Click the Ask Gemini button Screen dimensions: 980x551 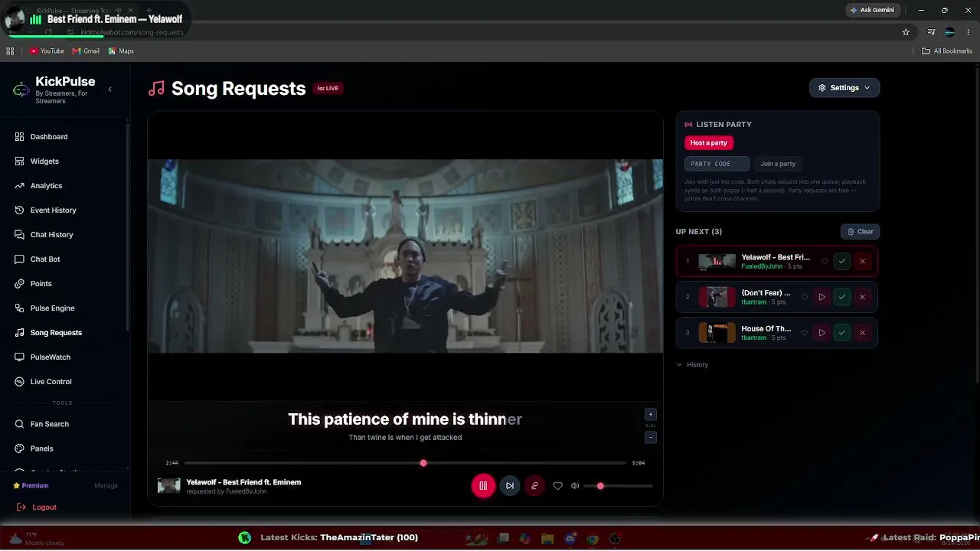click(x=872, y=11)
